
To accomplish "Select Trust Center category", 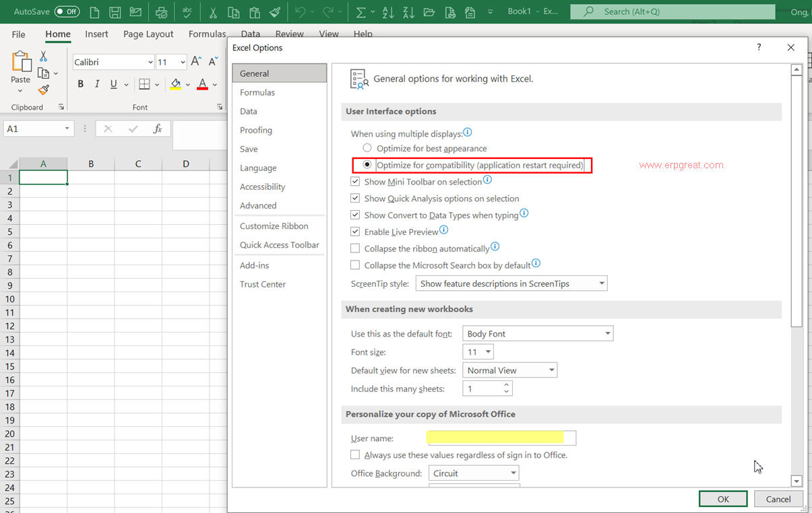I will pos(279,284).
